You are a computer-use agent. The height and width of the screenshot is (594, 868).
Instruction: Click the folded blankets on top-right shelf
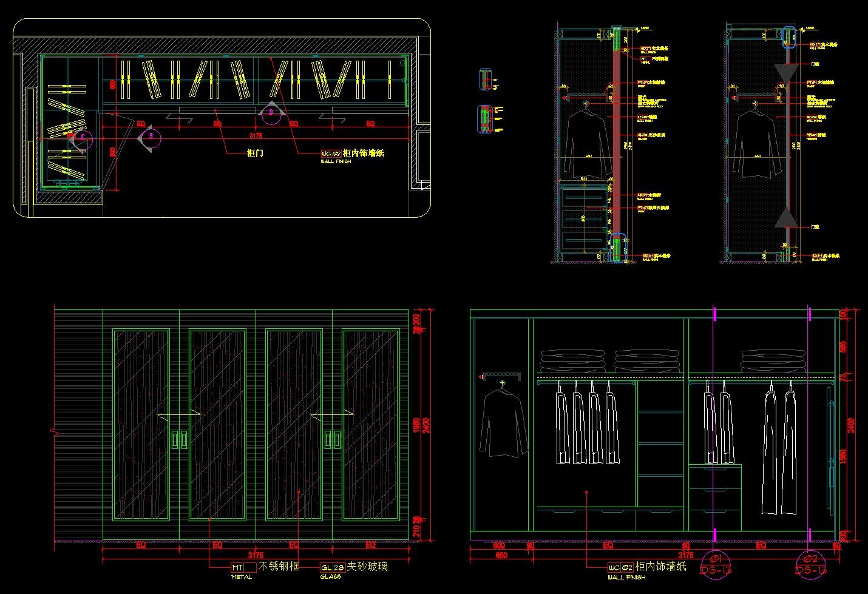pyautogui.click(x=774, y=361)
